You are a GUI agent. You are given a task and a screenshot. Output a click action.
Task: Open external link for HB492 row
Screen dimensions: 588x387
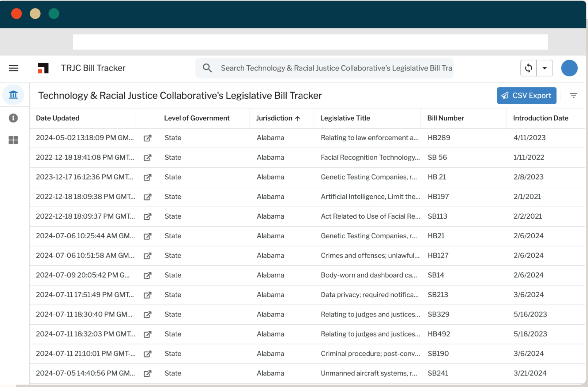pos(148,334)
